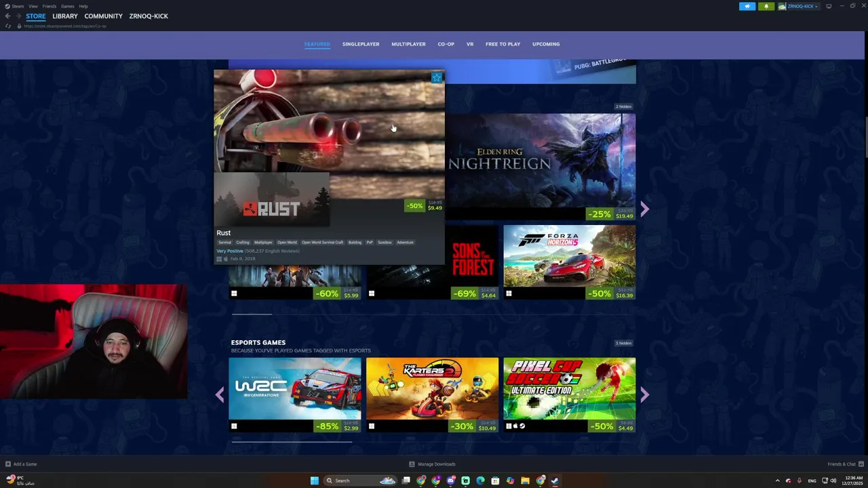Image resolution: width=868 pixels, height=488 pixels.
Task: Click the Adventure tag on Rust
Action: [x=405, y=242]
